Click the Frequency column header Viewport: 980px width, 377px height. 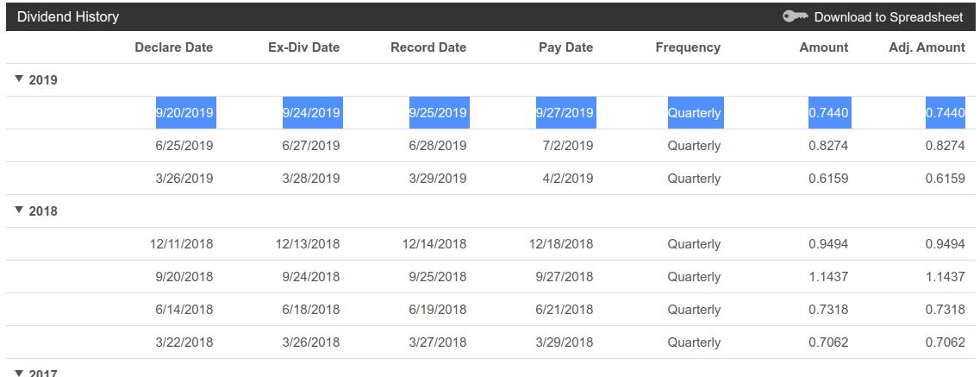688,47
